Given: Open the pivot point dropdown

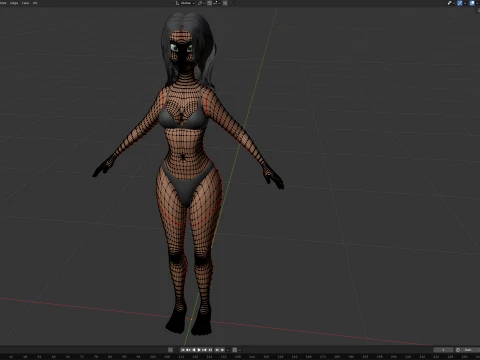Looking at the screenshot, I should pos(201,3).
